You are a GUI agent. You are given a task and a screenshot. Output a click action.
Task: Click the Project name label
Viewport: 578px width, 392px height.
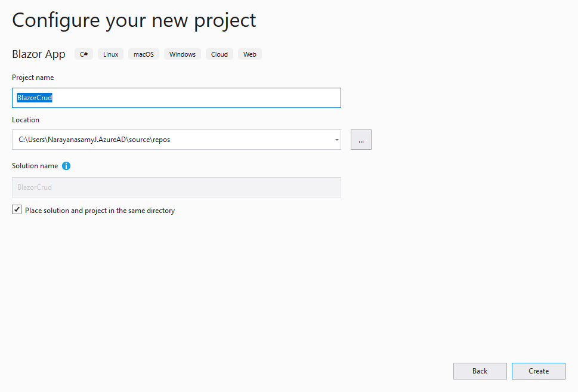pyautogui.click(x=33, y=78)
